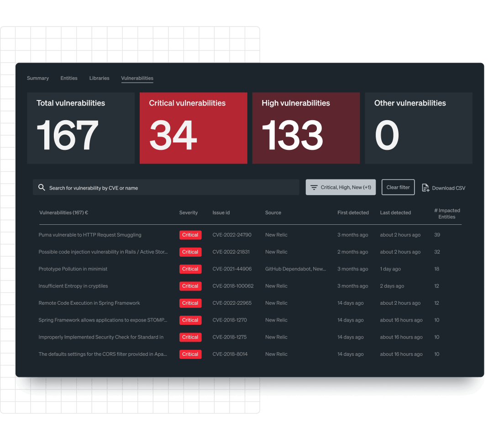
Task: Click source GitHub Dependabot, New...
Action: [296, 269]
